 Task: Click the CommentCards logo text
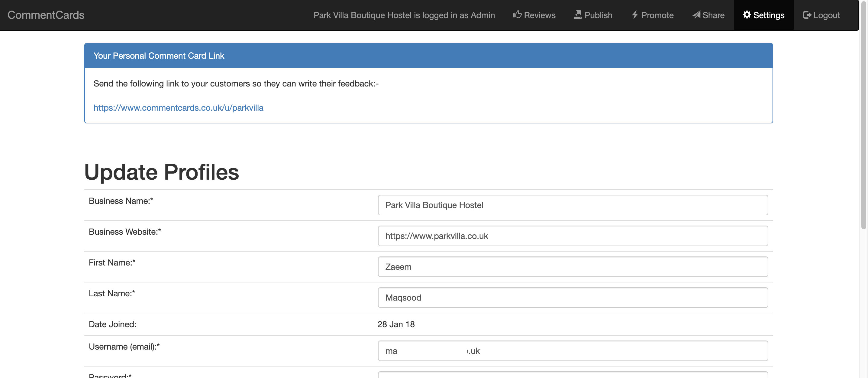46,15
